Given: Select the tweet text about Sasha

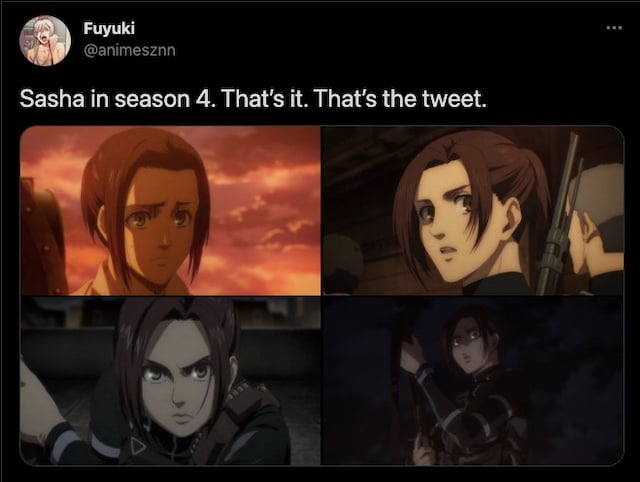Looking at the screenshot, I should click(253, 99).
